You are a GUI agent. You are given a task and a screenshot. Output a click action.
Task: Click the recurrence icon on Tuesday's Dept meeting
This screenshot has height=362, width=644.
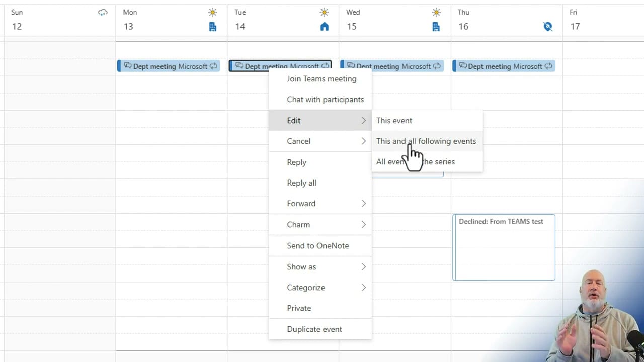coord(326,66)
